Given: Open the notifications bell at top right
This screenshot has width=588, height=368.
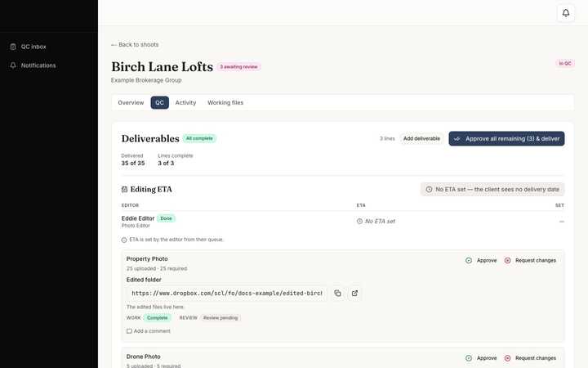Looking at the screenshot, I should point(565,13).
